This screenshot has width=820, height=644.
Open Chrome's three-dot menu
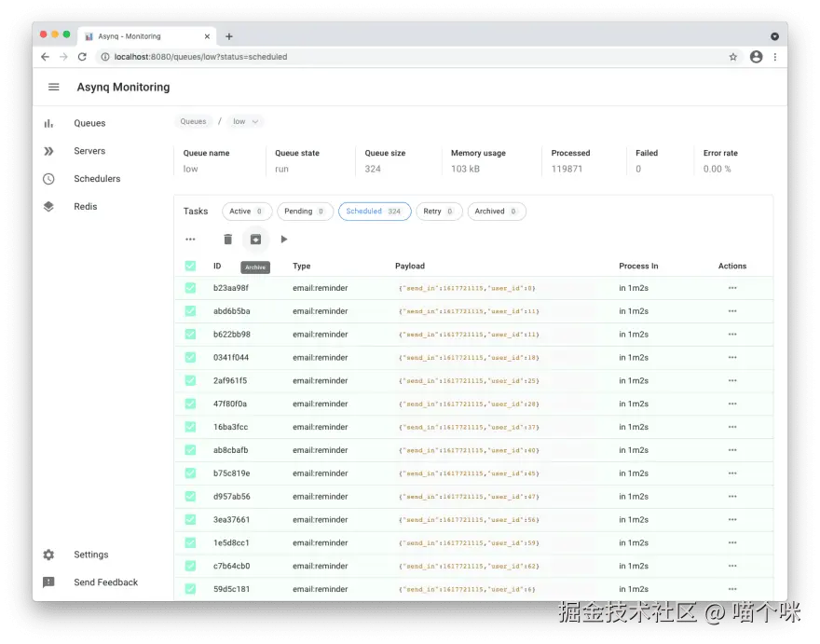click(774, 57)
